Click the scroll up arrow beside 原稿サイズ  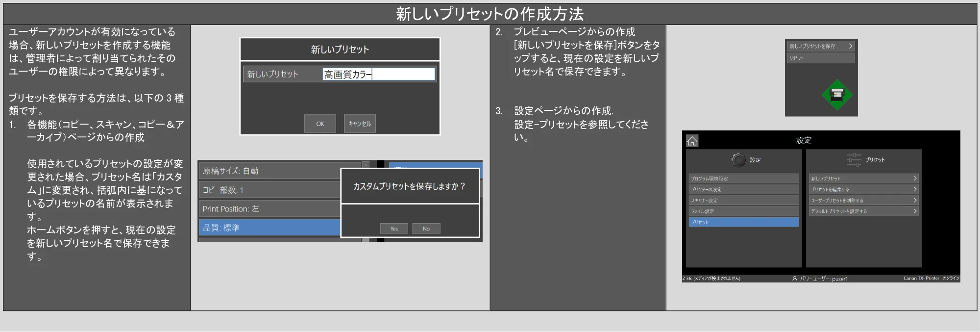pyautogui.click(x=366, y=164)
